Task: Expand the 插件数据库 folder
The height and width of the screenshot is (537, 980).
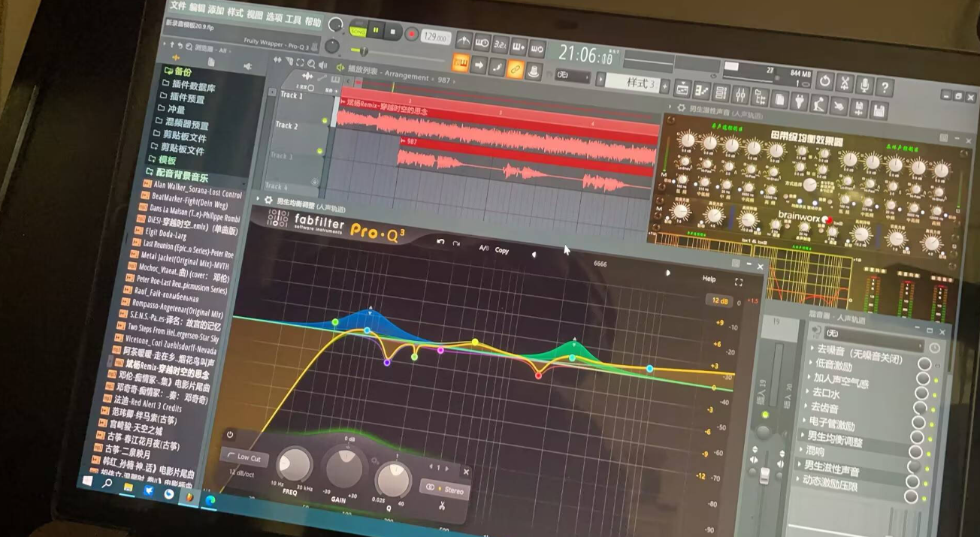Action: (x=188, y=85)
